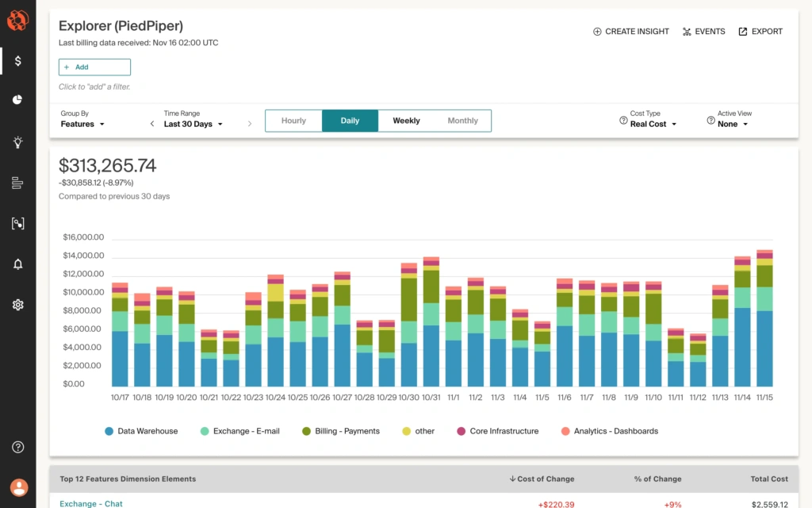812x508 pixels.
Task: Click the 11/15 bar in the chart
Action: point(764,317)
